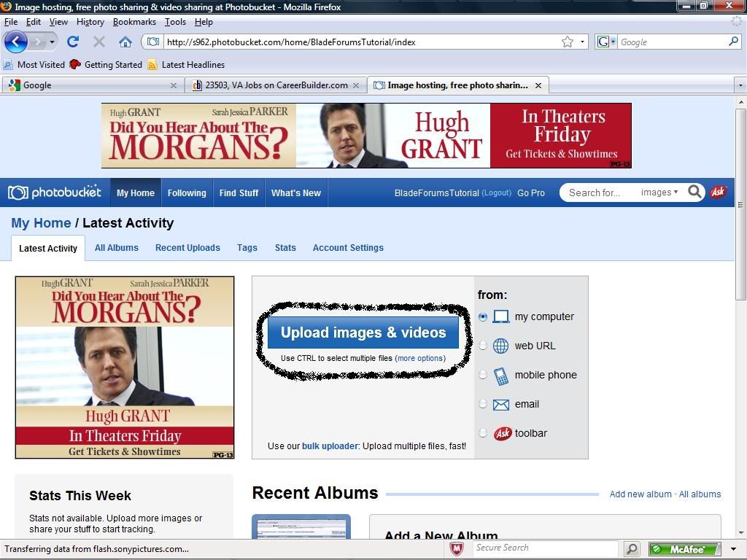Screen dimensions: 747x560
Task: Click the Photobucket site icon in address bar
Action: click(153, 42)
